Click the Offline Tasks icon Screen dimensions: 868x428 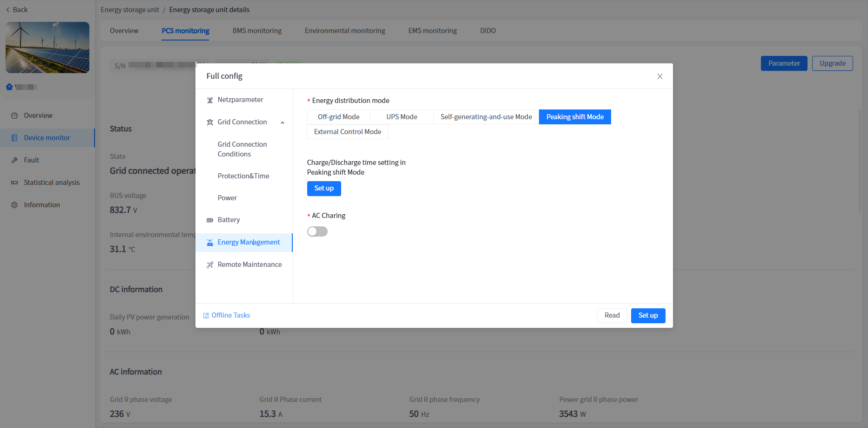pos(206,316)
